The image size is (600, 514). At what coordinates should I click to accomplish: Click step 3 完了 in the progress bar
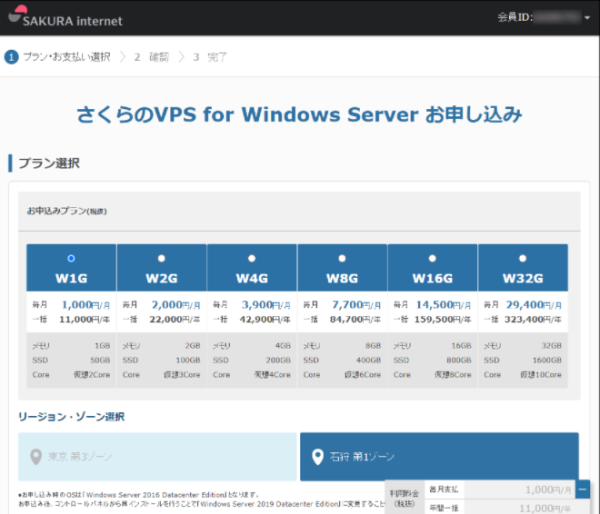[x=210, y=57]
